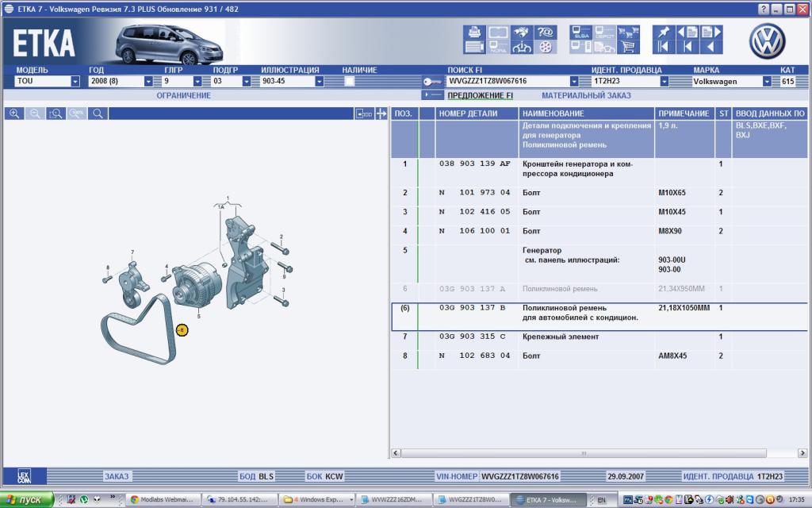This screenshot has width=812, height=508.
Task: Click the information icon below binoculars
Action: coord(522,47)
